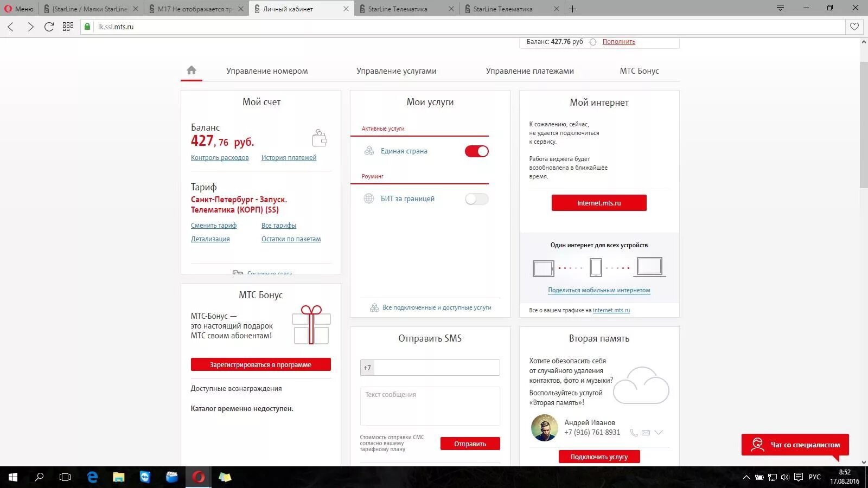The image size is (868, 488).
Task: Click the cloud icon in Вторая память
Action: point(641,385)
